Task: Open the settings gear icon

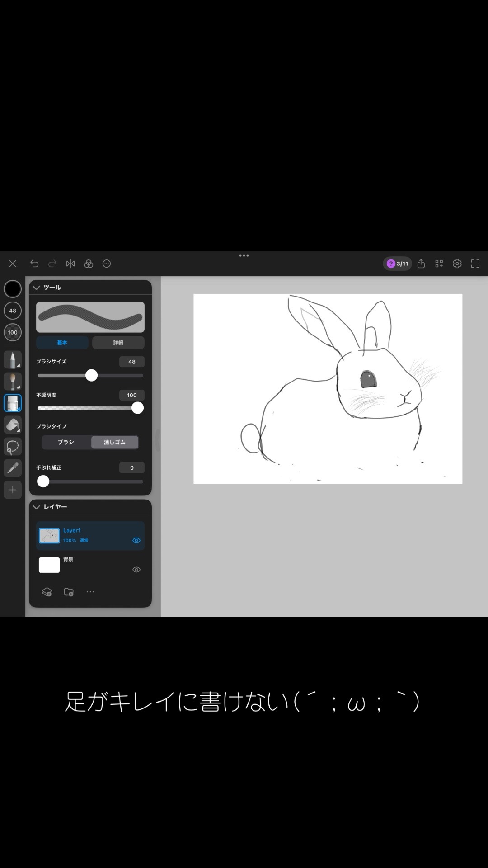Action: point(457,264)
